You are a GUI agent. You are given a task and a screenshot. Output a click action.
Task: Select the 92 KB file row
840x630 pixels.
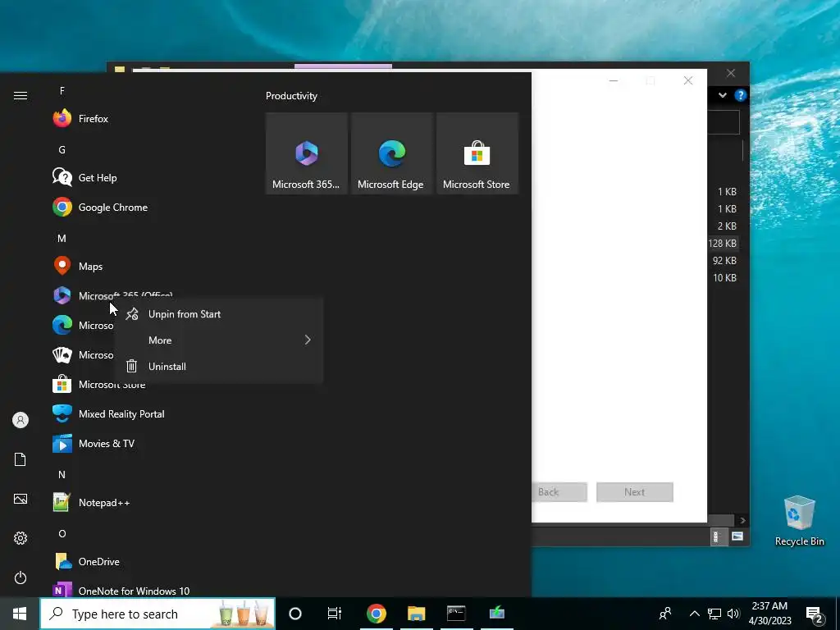pyautogui.click(x=724, y=260)
